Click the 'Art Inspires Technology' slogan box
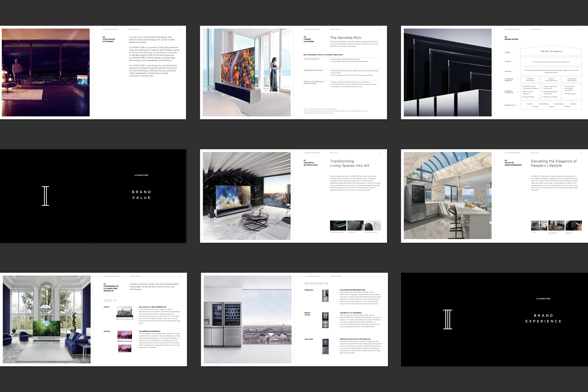Screen dimensions: 588x392 tap(551, 62)
